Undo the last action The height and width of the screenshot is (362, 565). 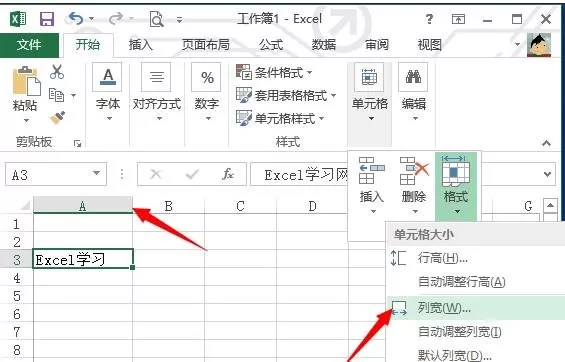(76, 18)
